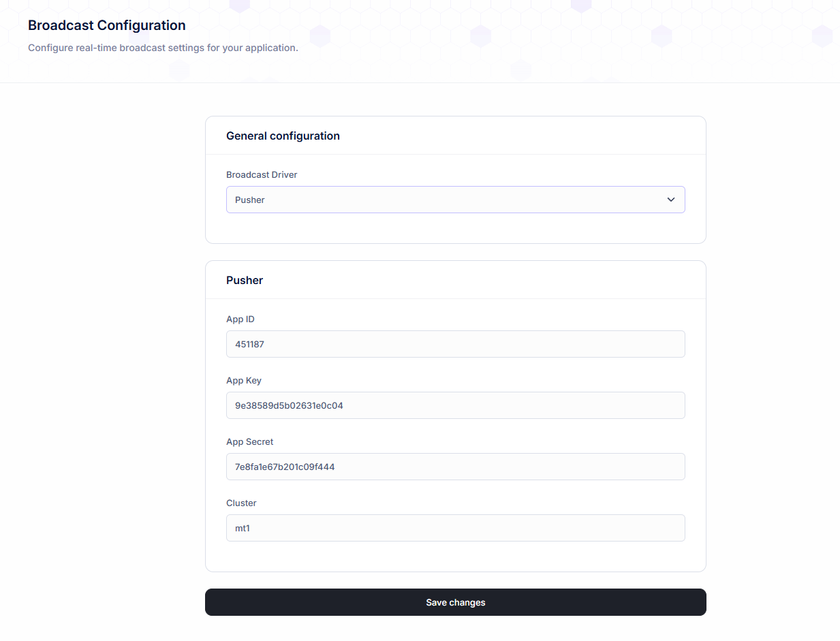The height and width of the screenshot is (641, 840).
Task: Click the 'General configuration' section heading
Action: [283, 136]
